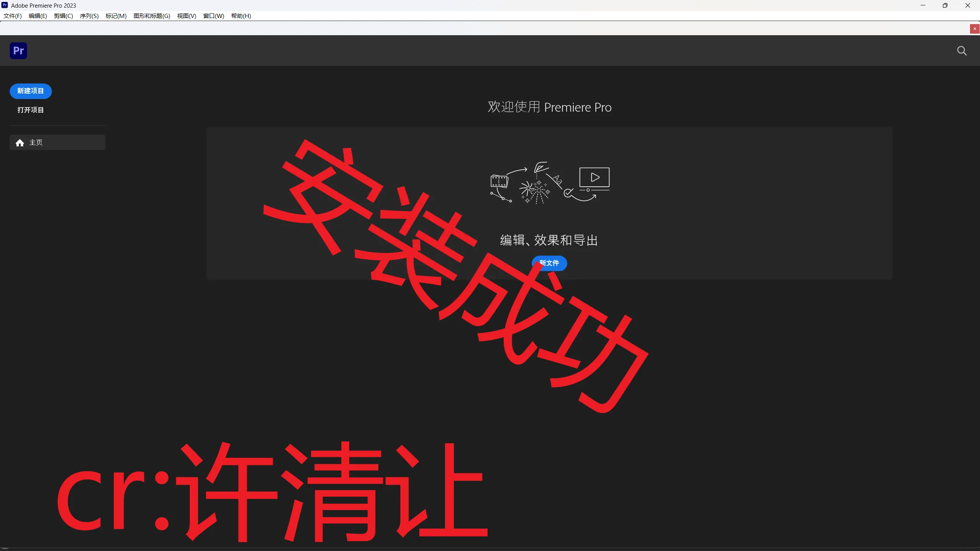Close the red notification bar
The image size is (980, 551).
975,29
